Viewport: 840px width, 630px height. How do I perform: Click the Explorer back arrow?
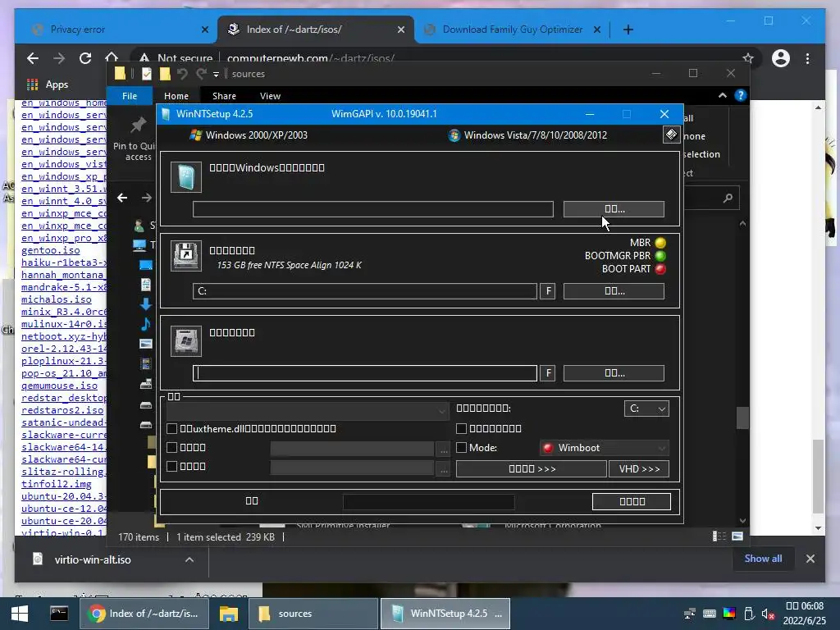coord(122,198)
